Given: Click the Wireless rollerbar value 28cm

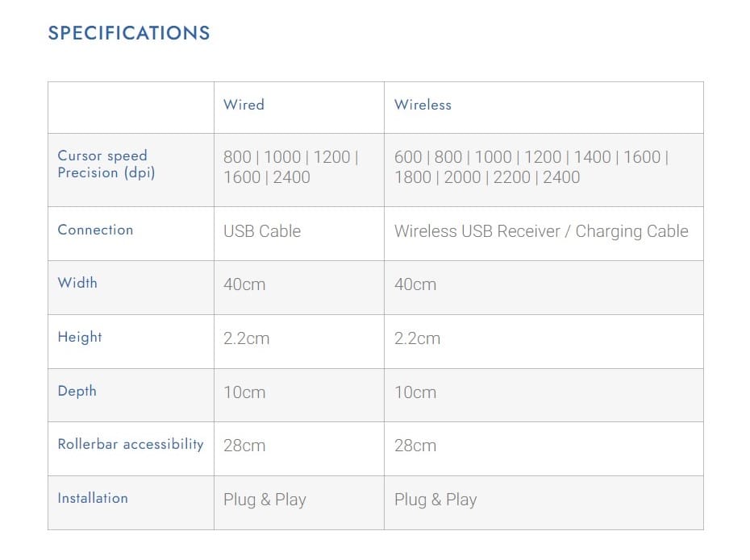Looking at the screenshot, I should point(415,446).
